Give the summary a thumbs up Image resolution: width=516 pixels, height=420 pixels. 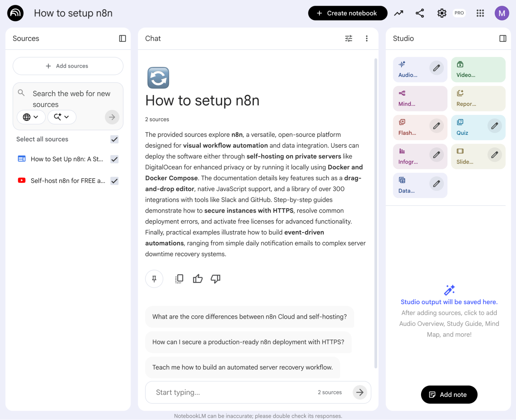[x=197, y=279]
